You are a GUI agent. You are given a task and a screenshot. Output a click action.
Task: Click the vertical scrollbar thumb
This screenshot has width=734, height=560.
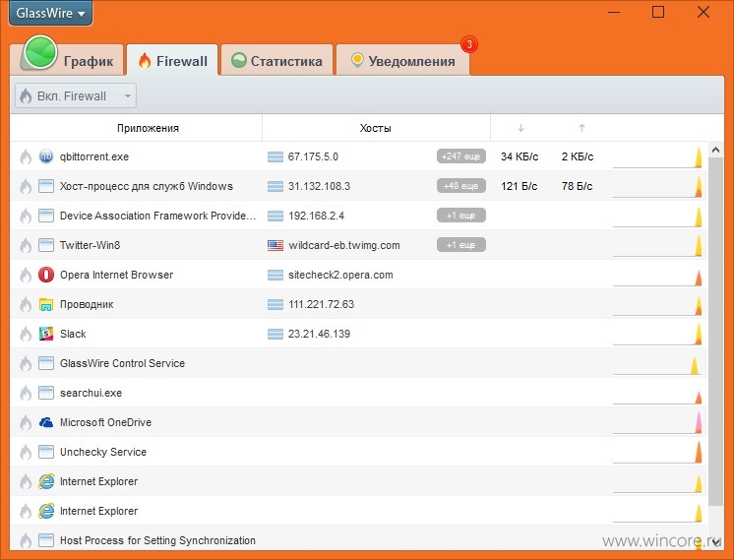(x=714, y=332)
